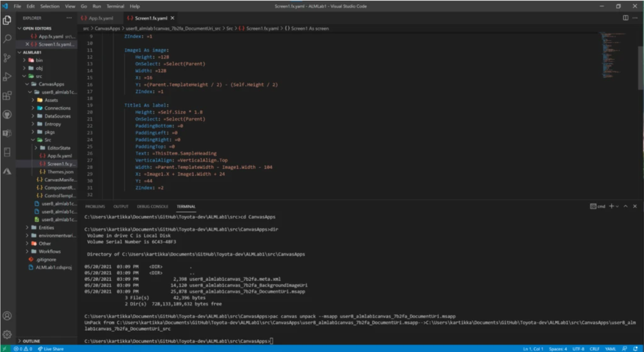Viewport: 644px width, 352px height.
Task: Click the feedback icon in status bar
Action: [x=625, y=349]
